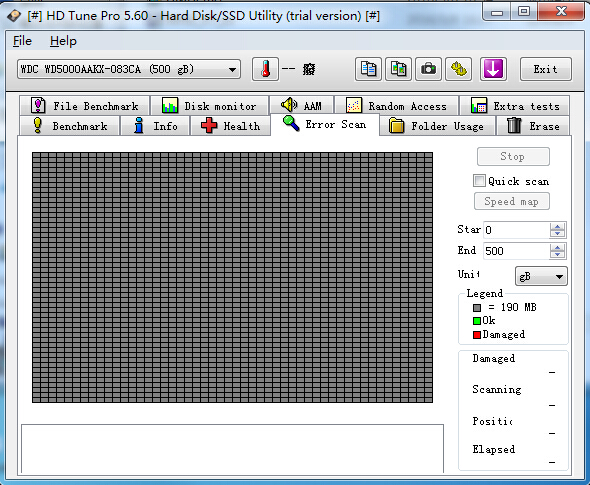Click the Damaged legend label
Image resolution: width=590 pixels, height=485 pixels.
pyautogui.click(x=503, y=334)
